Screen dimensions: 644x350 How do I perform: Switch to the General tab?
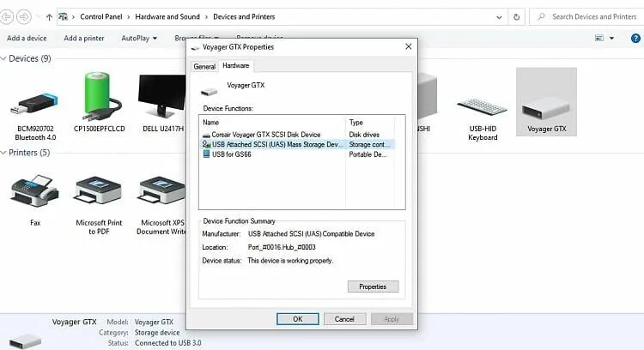click(204, 66)
